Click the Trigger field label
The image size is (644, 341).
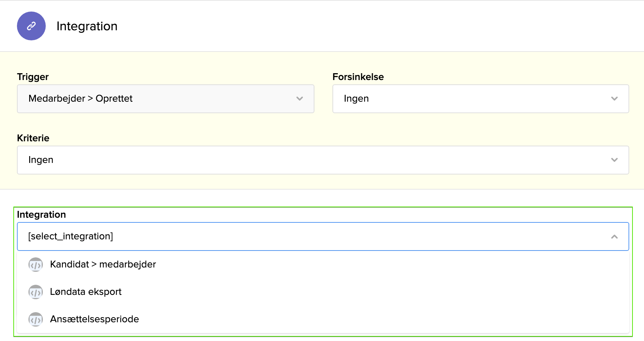click(33, 77)
